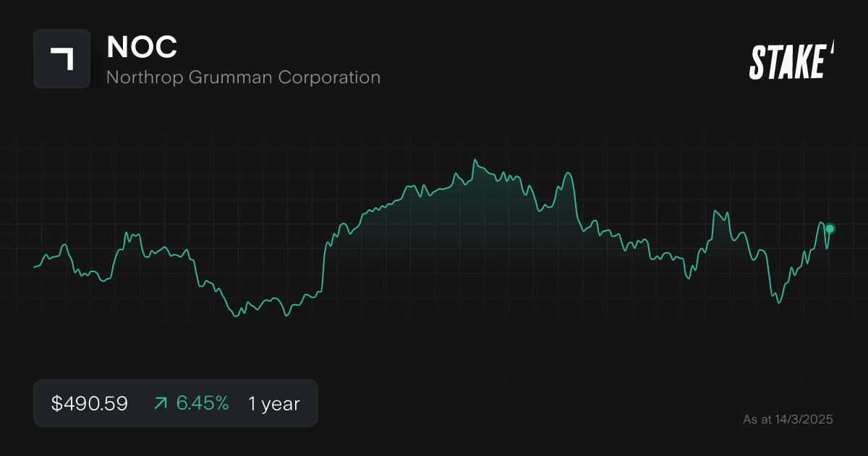This screenshot has width=868, height=456.
Task: Open the time range selector showing 1 year
Action: pos(273,403)
